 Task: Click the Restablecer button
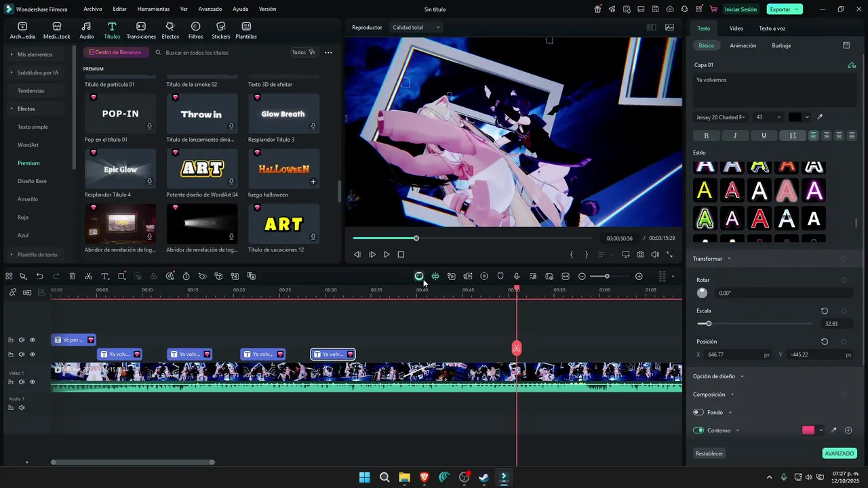pos(709,453)
